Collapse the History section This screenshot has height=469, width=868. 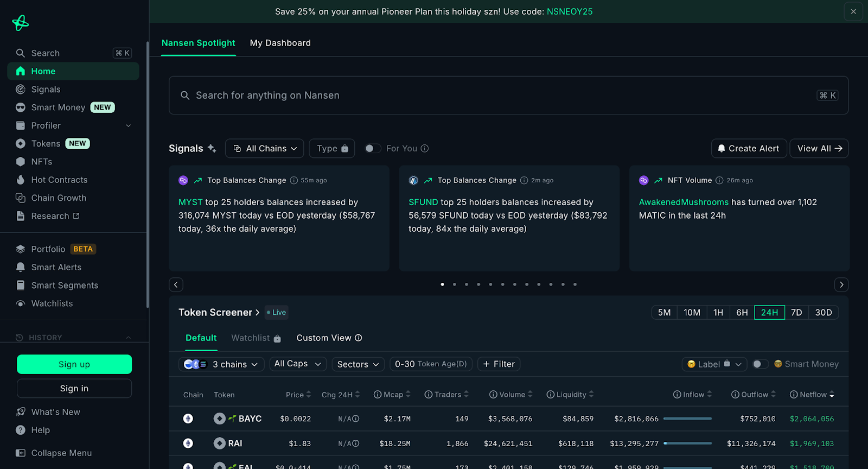pyautogui.click(x=129, y=338)
